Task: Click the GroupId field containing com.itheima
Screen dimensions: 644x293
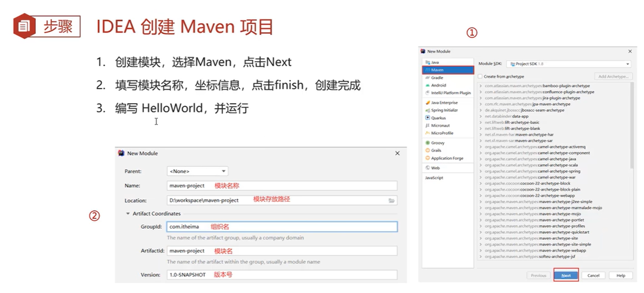Action: click(x=282, y=227)
